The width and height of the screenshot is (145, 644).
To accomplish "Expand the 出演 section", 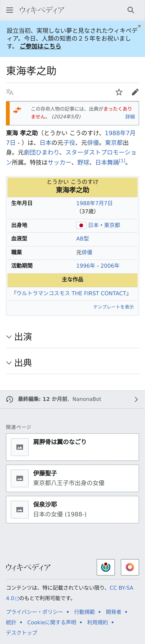I will [23, 337].
